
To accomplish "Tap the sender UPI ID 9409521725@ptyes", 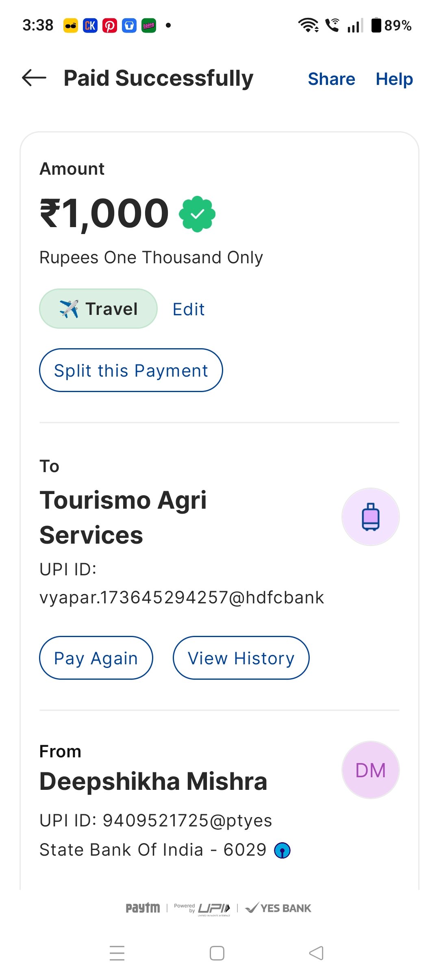I will pyautogui.click(x=156, y=820).
